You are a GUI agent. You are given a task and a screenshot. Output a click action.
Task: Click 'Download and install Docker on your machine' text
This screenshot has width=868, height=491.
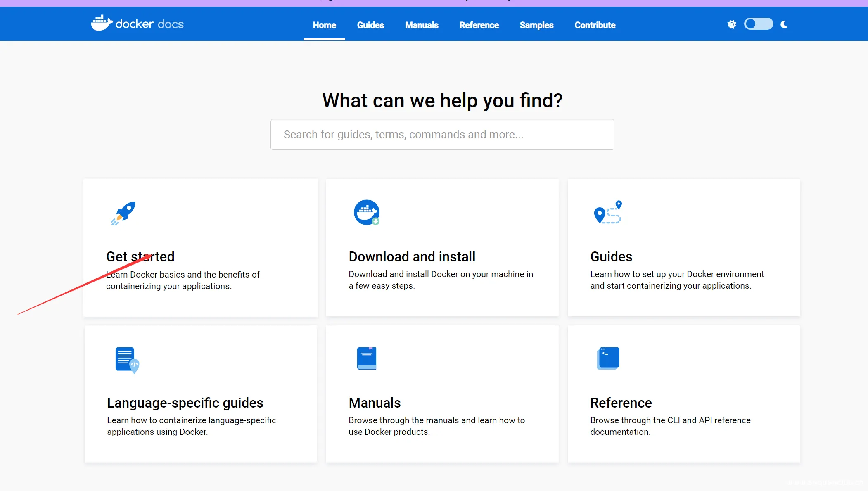(441, 280)
